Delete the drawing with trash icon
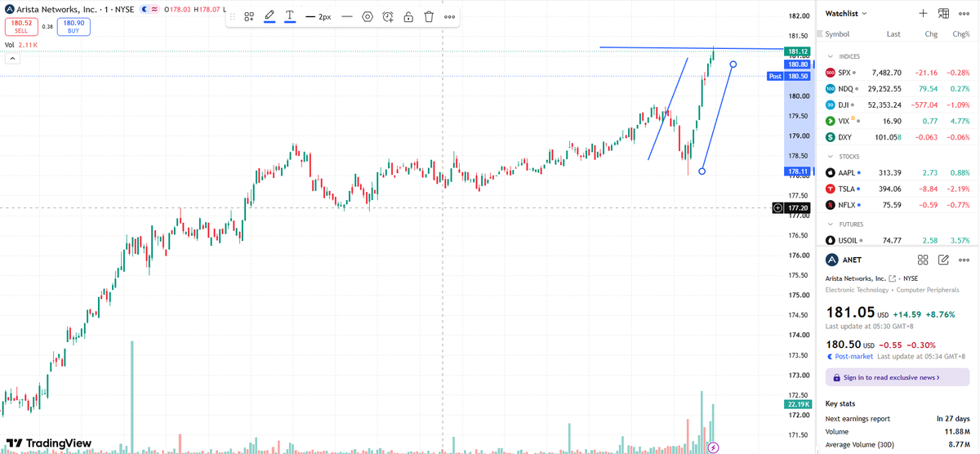Screen dimensions: 980x454 point(429,16)
